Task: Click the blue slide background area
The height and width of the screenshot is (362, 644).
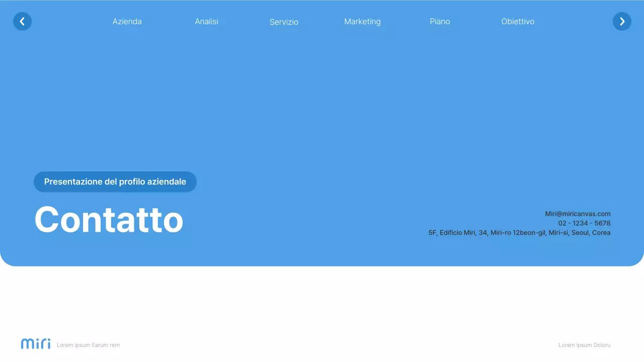Action: (x=322, y=101)
